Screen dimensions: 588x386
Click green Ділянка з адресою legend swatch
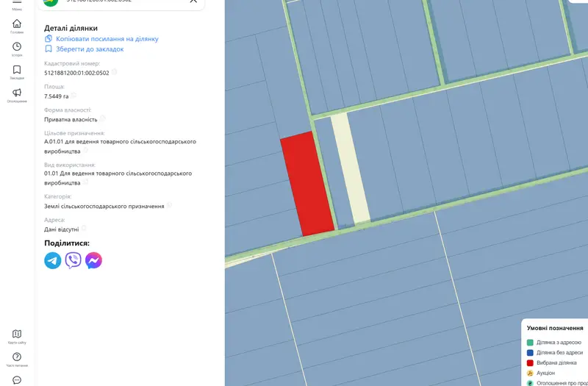(530, 343)
